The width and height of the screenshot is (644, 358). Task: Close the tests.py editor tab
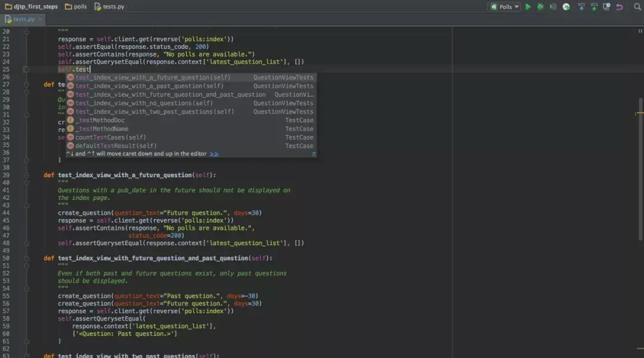pyautogui.click(x=41, y=19)
